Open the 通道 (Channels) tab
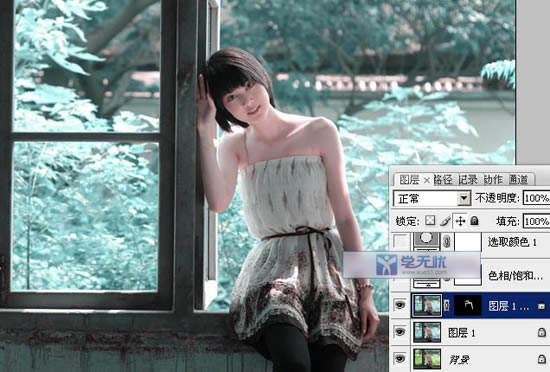This screenshot has width=550, height=372. click(518, 180)
